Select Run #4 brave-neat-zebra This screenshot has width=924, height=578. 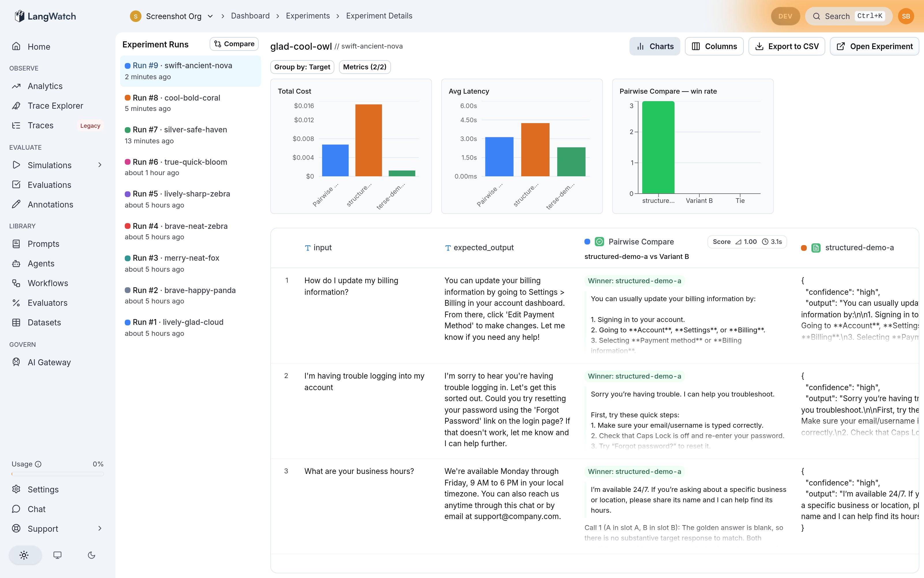(x=190, y=231)
